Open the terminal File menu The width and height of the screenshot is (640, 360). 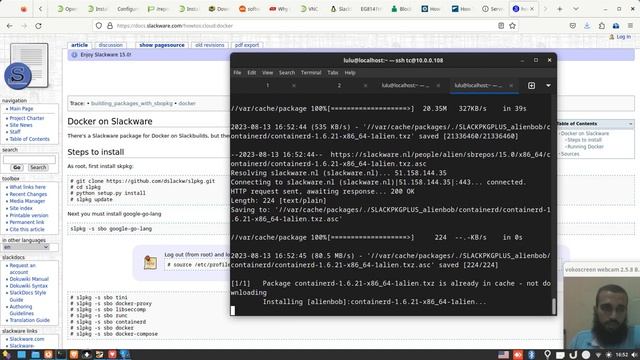tap(237, 73)
